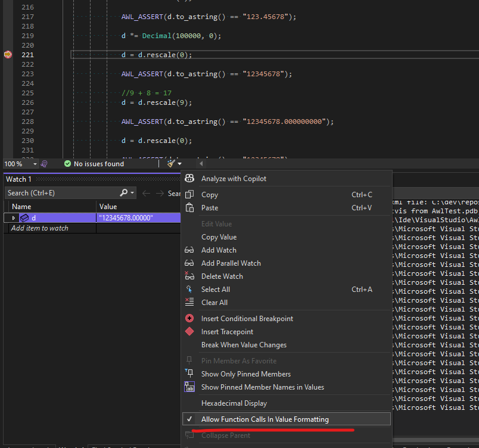479x448 pixels.
Task: Toggle Show Only Pinned Members
Action: click(x=245, y=374)
